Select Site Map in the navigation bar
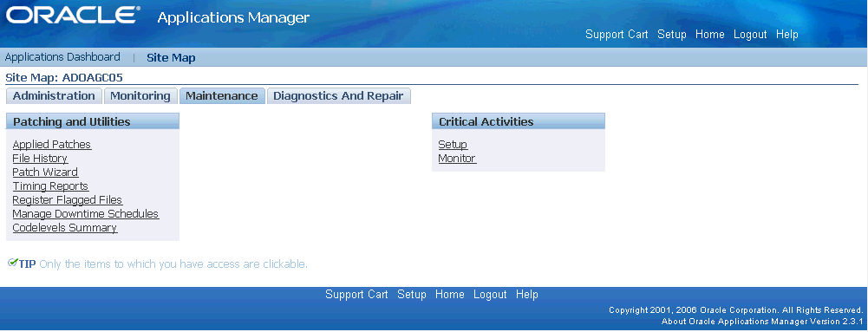Image resolution: width=868 pixels, height=332 pixels. coord(171,57)
